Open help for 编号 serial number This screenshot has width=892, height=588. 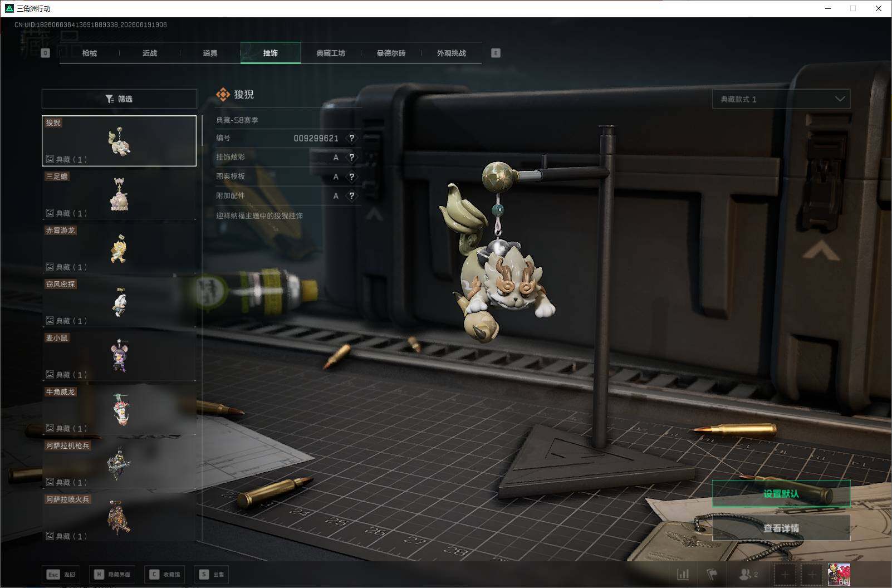click(351, 138)
